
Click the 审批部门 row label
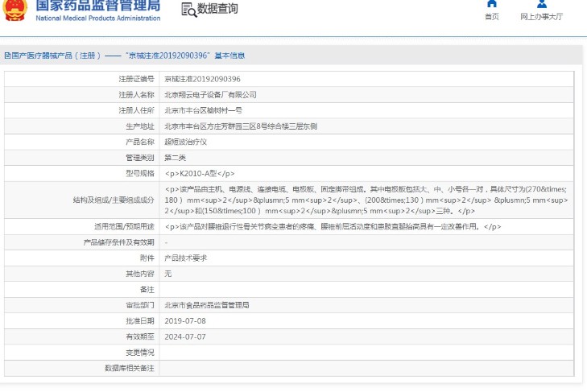(x=140, y=305)
